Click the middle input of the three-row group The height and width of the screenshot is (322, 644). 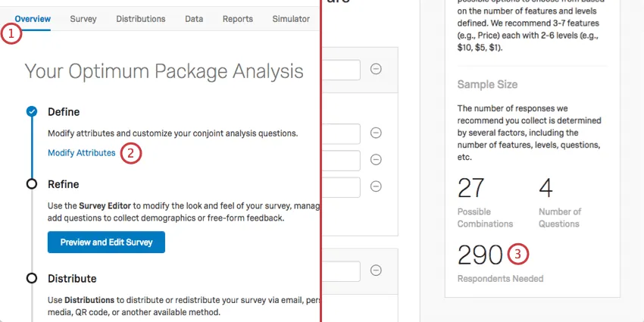click(x=341, y=160)
